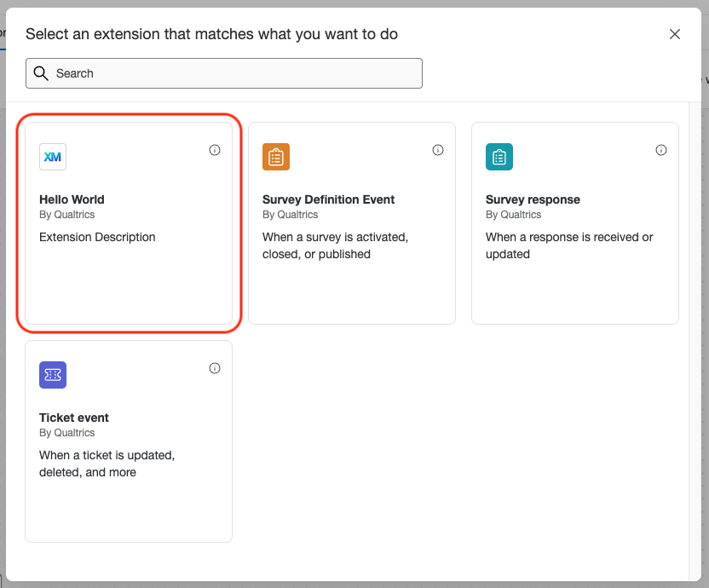Screen dimensions: 709x588
Task: Click "Extension Description" text on Hello World
Action: coord(97,237)
